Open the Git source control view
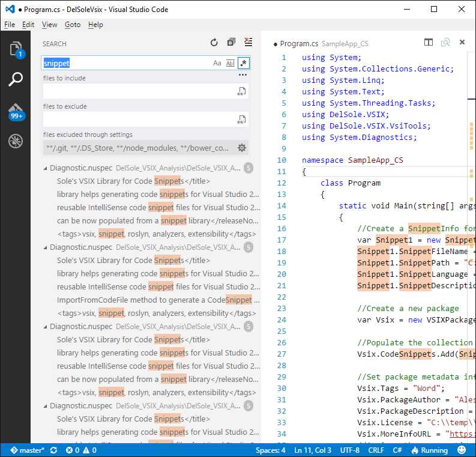 coord(16,112)
